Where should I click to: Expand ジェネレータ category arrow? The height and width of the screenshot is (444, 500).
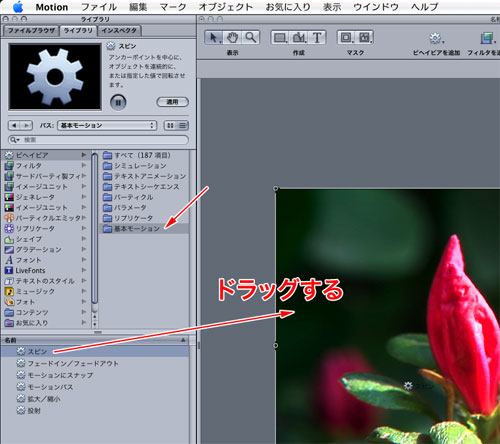pyautogui.click(x=84, y=197)
